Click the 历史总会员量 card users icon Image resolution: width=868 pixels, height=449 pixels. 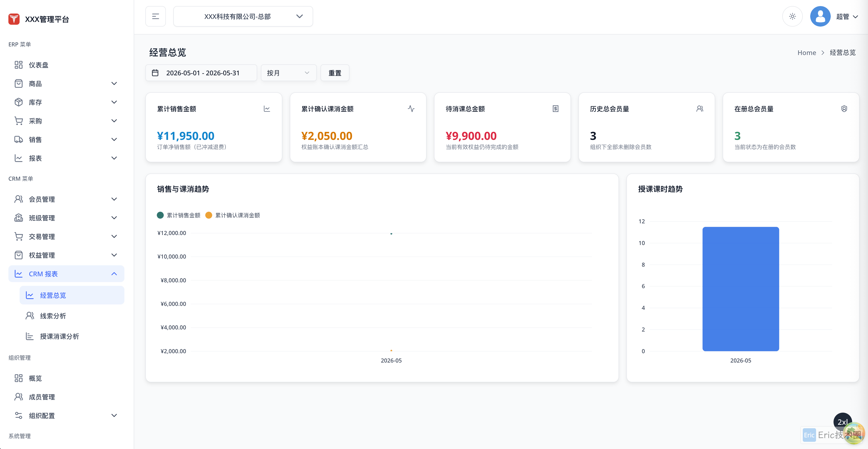coord(700,109)
